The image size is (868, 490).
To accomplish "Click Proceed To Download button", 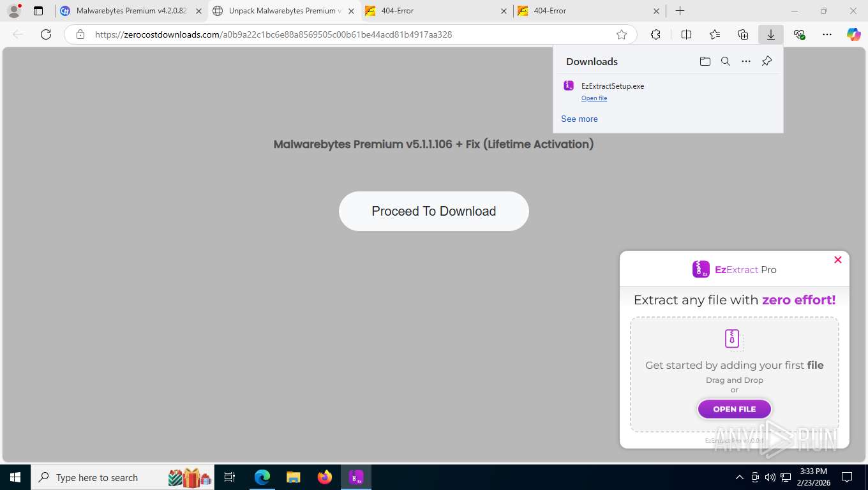I will tap(434, 211).
